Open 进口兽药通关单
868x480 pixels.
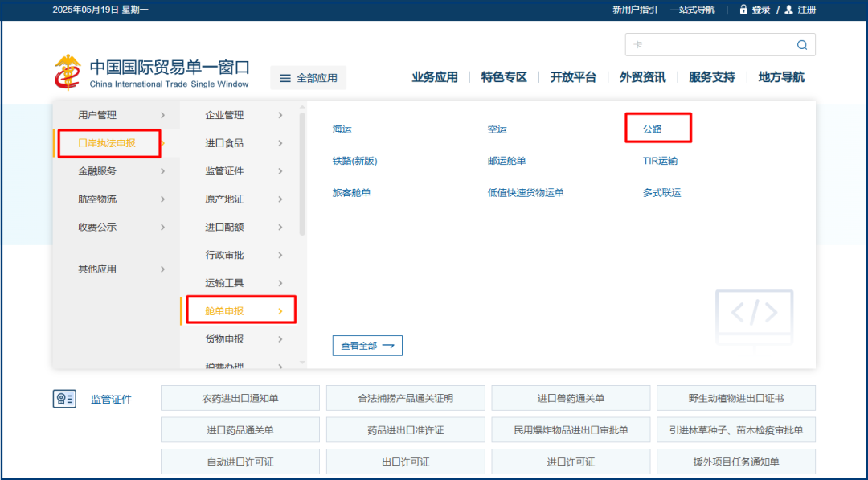pyautogui.click(x=571, y=398)
